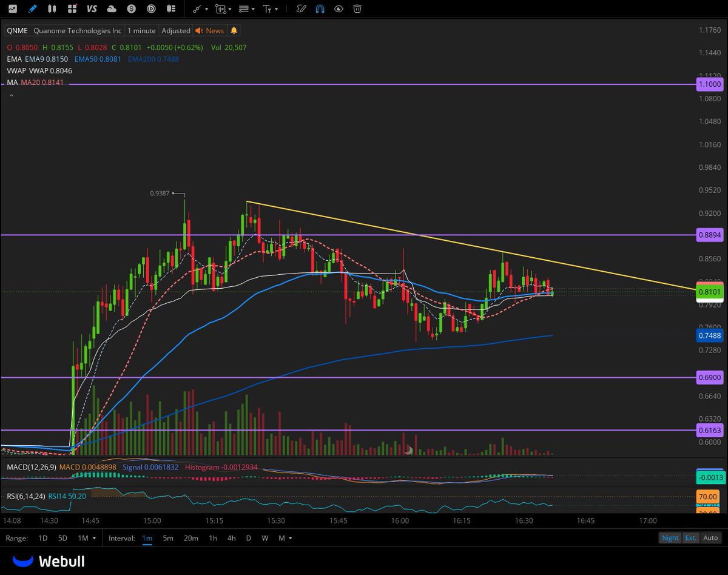Select the measure range box tool
Screen dimensions: 728x575
coord(220,8)
